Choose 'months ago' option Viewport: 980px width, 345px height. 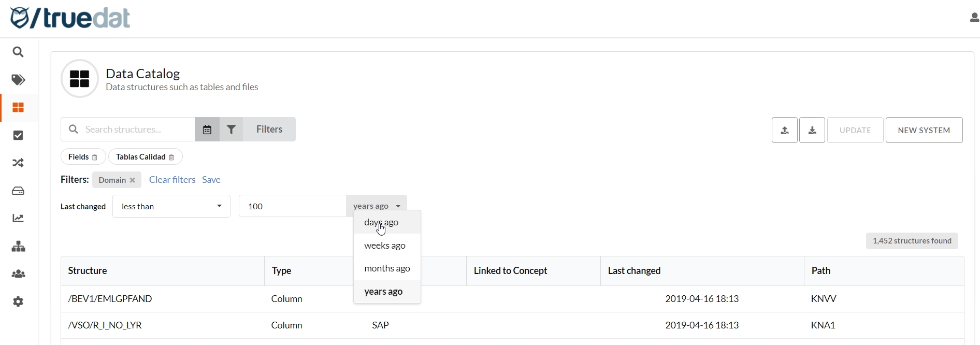(x=387, y=269)
